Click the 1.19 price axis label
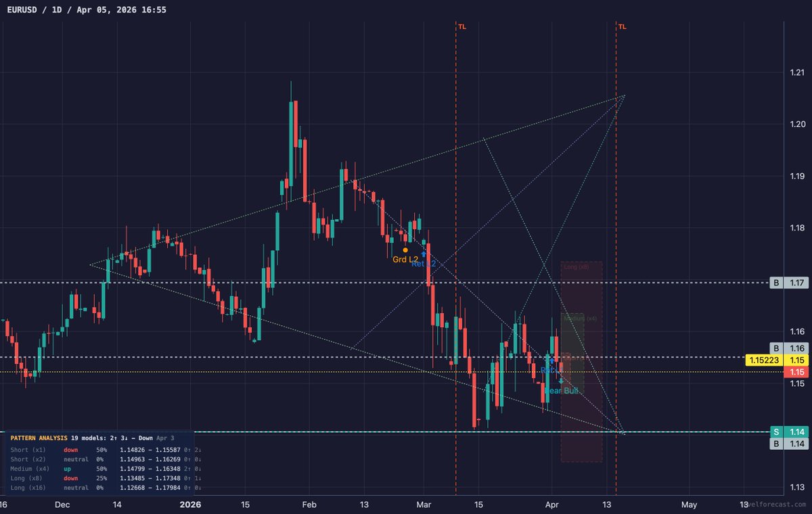 point(796,176)
